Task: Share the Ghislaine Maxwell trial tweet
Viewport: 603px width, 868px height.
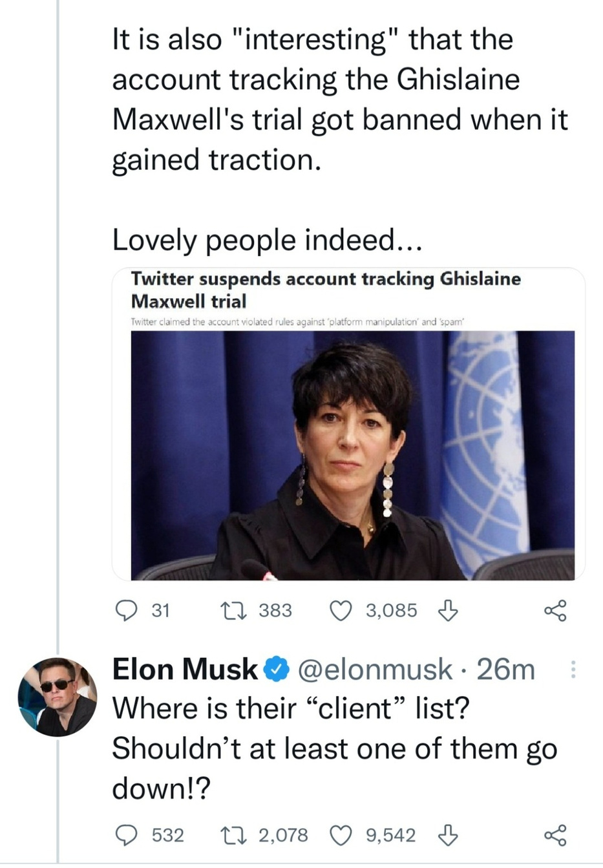Action: 555,610
